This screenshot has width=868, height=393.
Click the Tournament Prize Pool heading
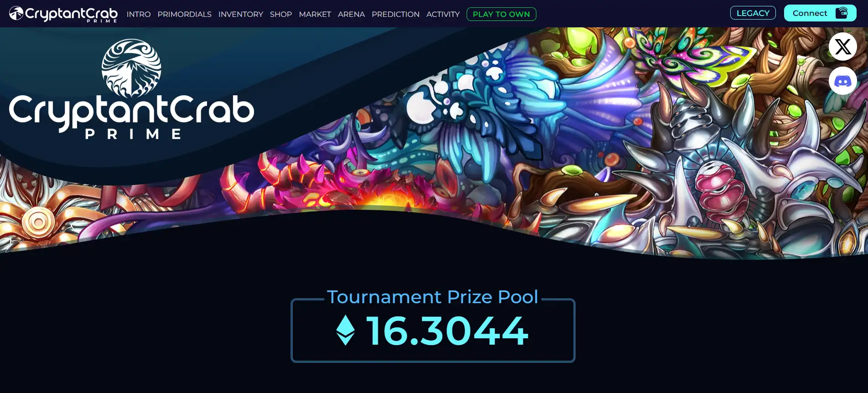[x=432, y=297]
